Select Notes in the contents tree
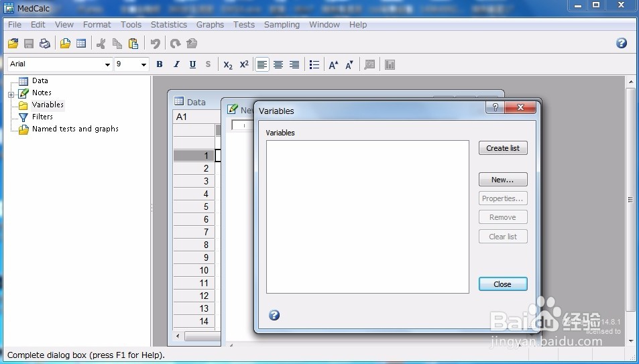 pos(42,93)
